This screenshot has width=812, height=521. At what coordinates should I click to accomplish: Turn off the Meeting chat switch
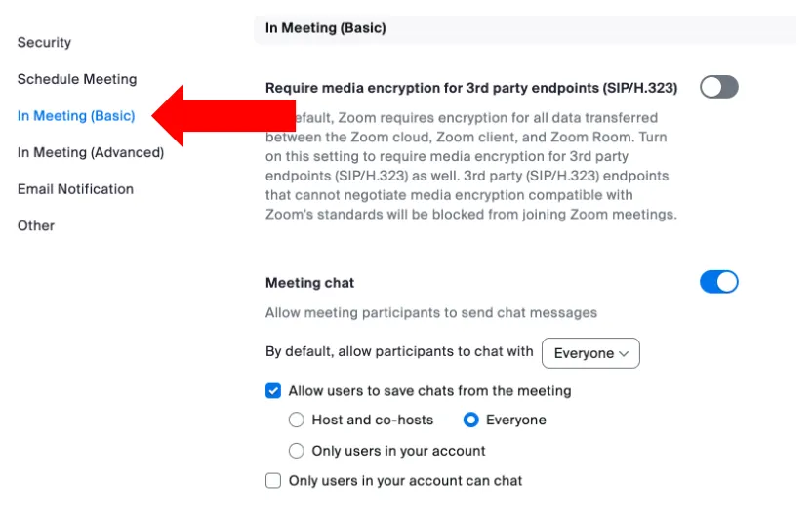pos(718,282)
